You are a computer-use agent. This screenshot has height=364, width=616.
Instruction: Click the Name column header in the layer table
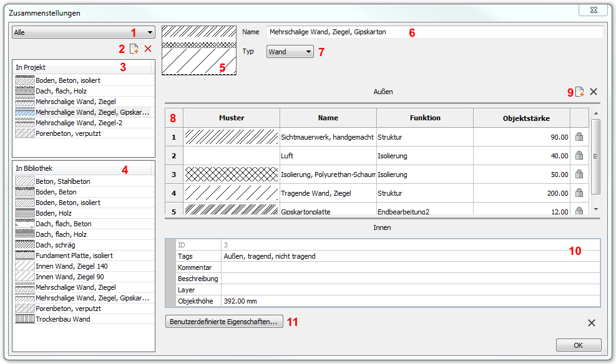pyautogui.click(x=328, y=118)
